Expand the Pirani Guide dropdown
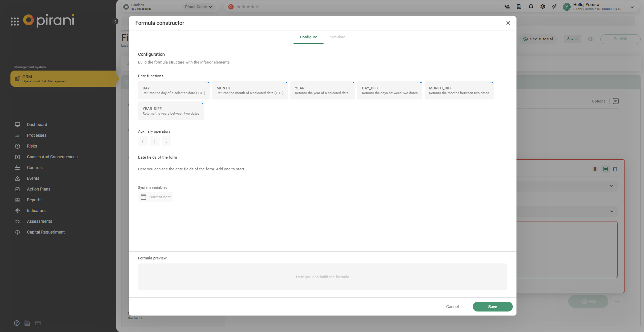Image resolution: width=644 pixels, height=332 pixels. tap(199, 7)
